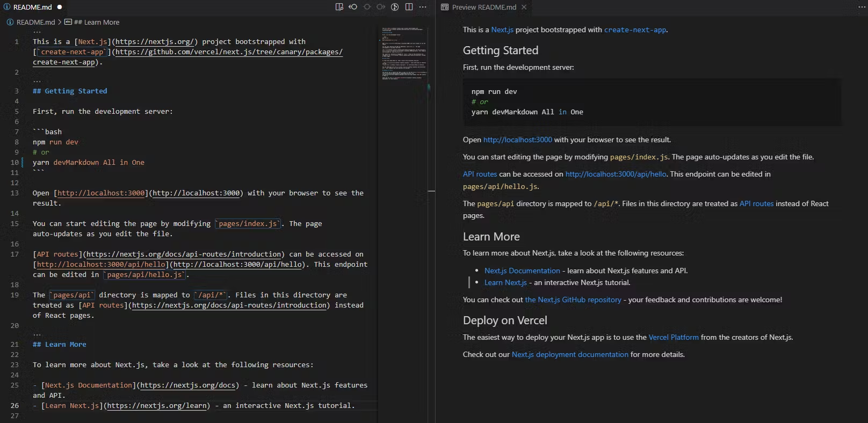
Task: Open preview pane More Actions ellipsis
Action: pyautogui.click(x=862, y=7)
